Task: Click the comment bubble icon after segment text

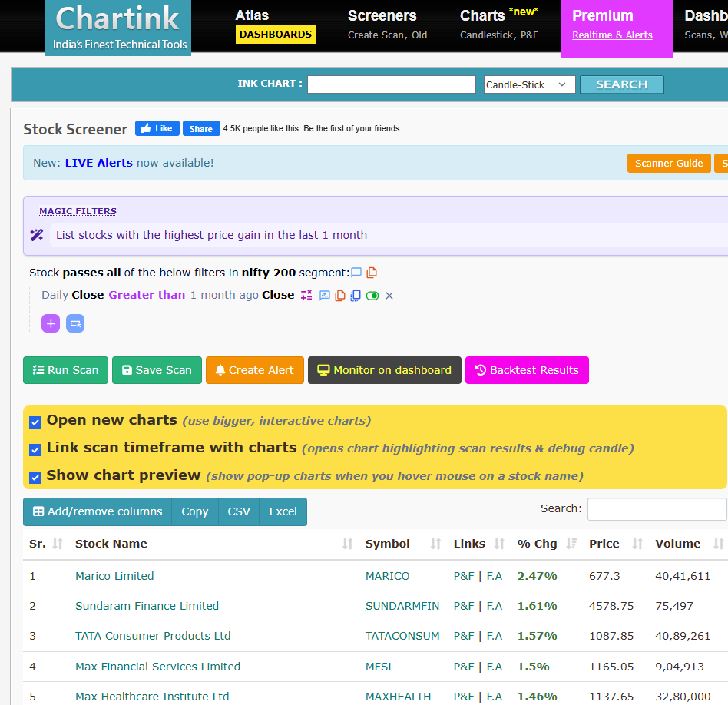Action: pos(356,273)
